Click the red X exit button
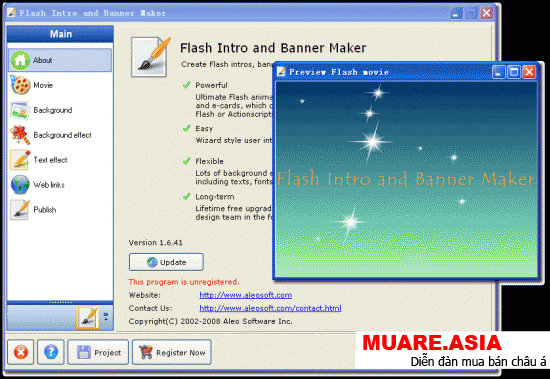The image size is (550, 379). [x=21, y=352]
